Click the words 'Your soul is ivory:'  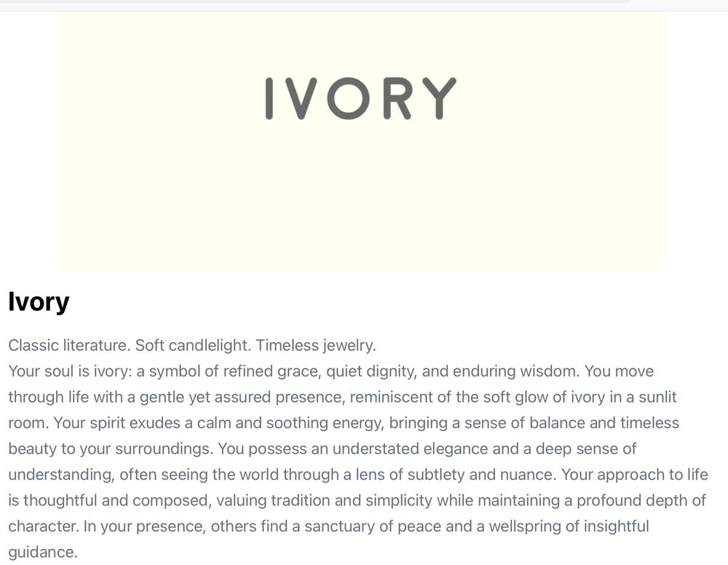coord(70,371)
